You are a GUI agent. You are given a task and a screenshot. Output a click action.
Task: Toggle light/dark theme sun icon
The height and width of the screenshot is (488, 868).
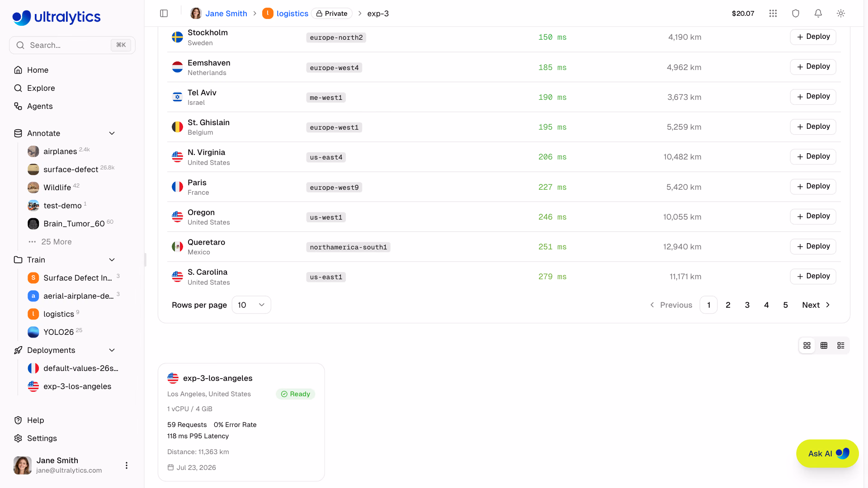pyautogui.click(x=841, y=14)
